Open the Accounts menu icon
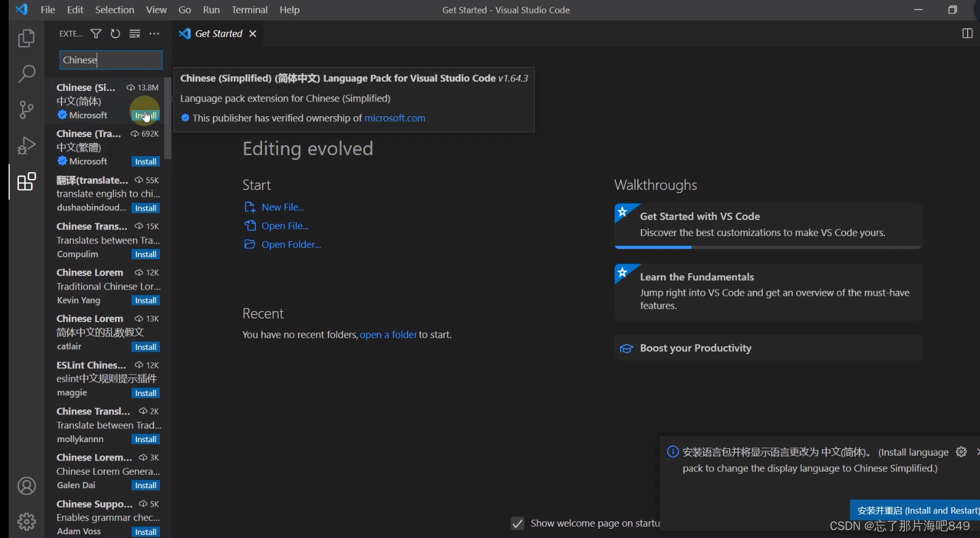 click(26, 486)
